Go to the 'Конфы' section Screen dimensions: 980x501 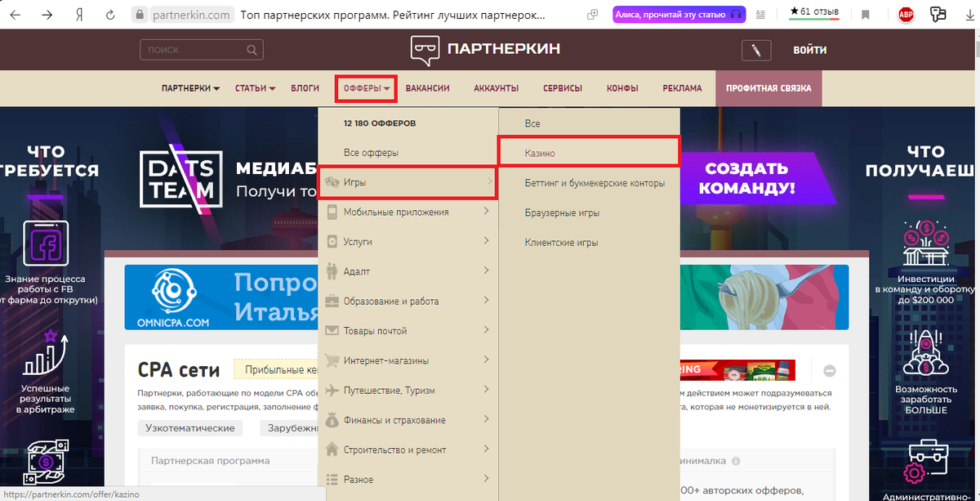622,88
